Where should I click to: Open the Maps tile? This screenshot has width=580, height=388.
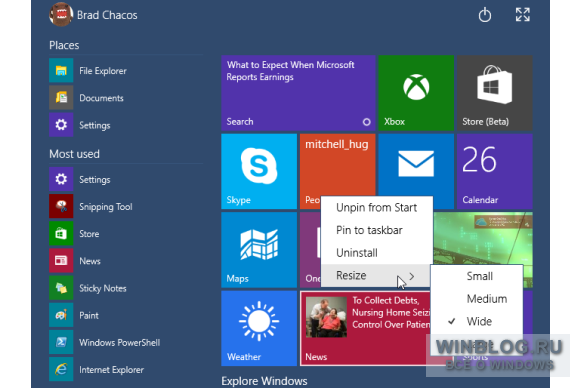pos(259,250)
